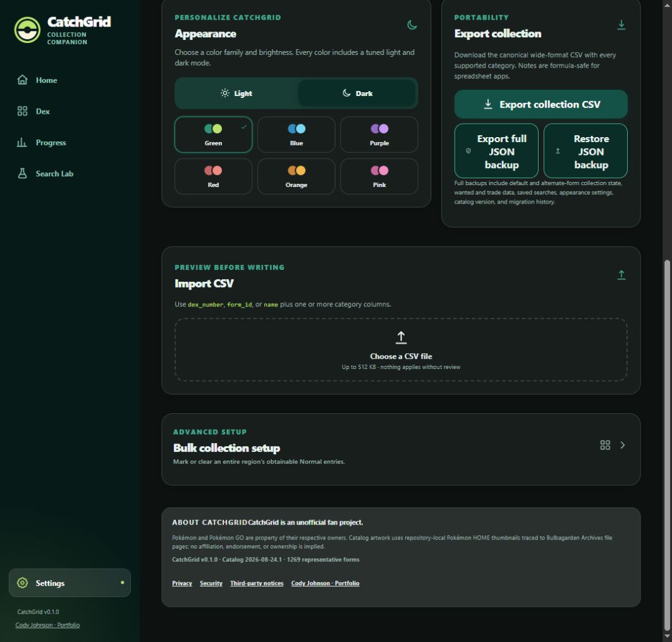Open the Dex page

(70, 111)
